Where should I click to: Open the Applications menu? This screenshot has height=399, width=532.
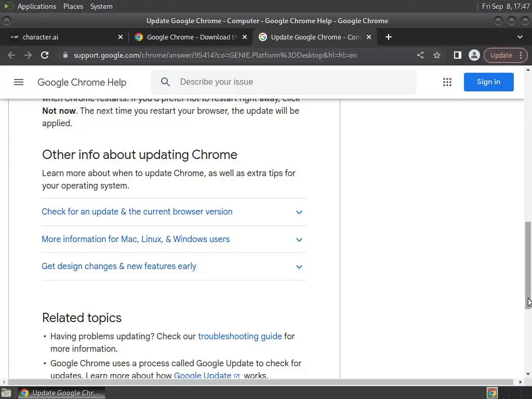37,6
